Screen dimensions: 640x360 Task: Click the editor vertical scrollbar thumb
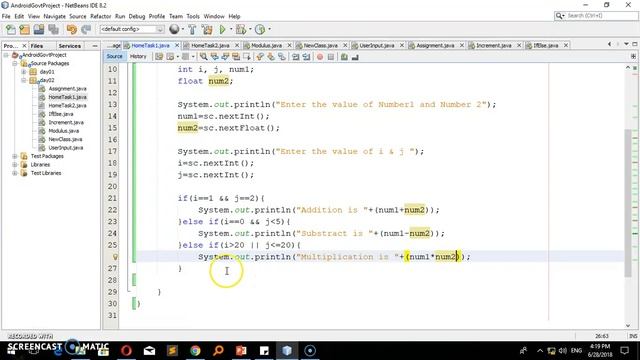628,203
